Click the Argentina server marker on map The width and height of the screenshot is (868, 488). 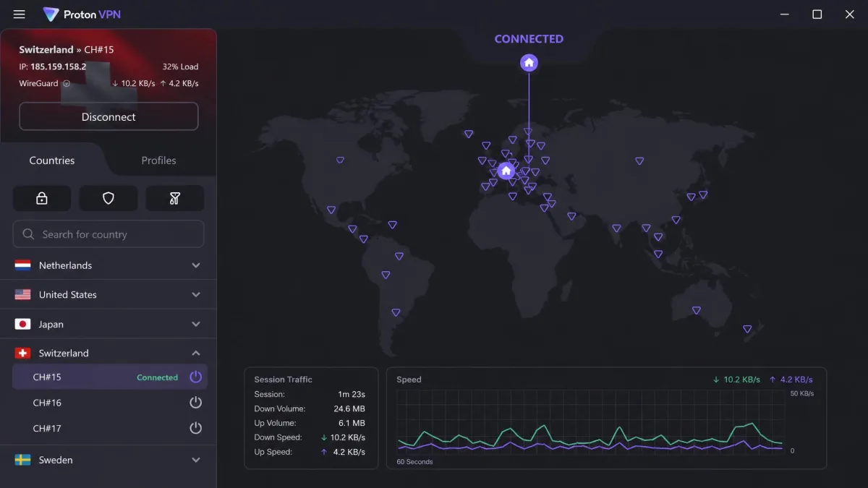[396, 312]
